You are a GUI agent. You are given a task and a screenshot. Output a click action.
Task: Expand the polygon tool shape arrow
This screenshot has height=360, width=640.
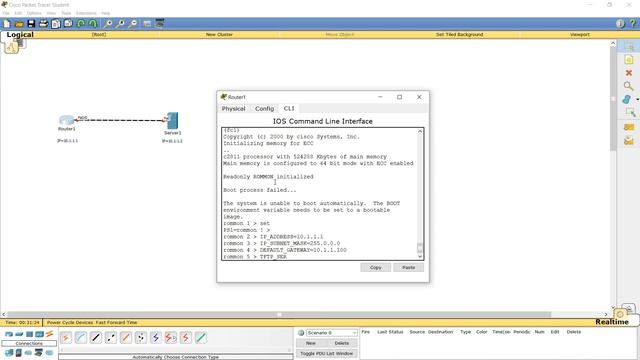[x=637, y=99]
